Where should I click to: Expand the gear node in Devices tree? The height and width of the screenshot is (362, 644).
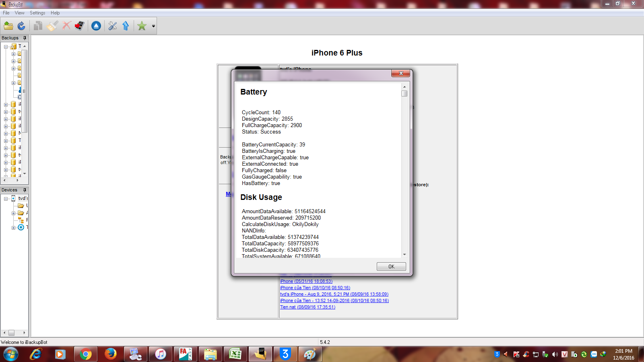coord(13,228)
